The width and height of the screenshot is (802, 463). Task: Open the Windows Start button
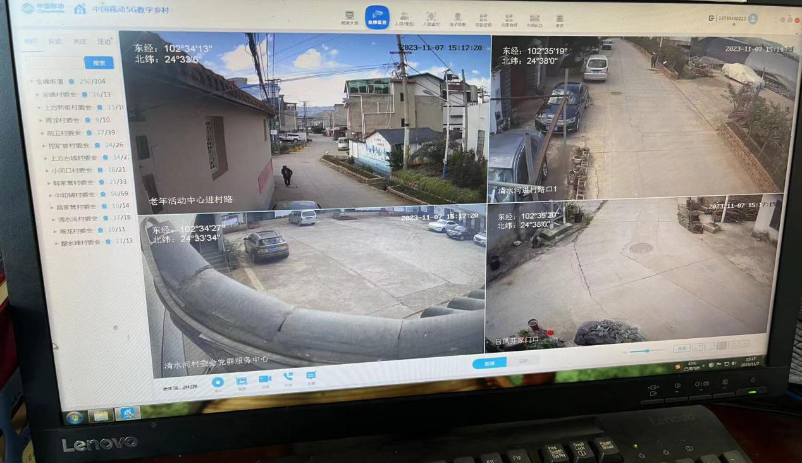tap(74, 417)
